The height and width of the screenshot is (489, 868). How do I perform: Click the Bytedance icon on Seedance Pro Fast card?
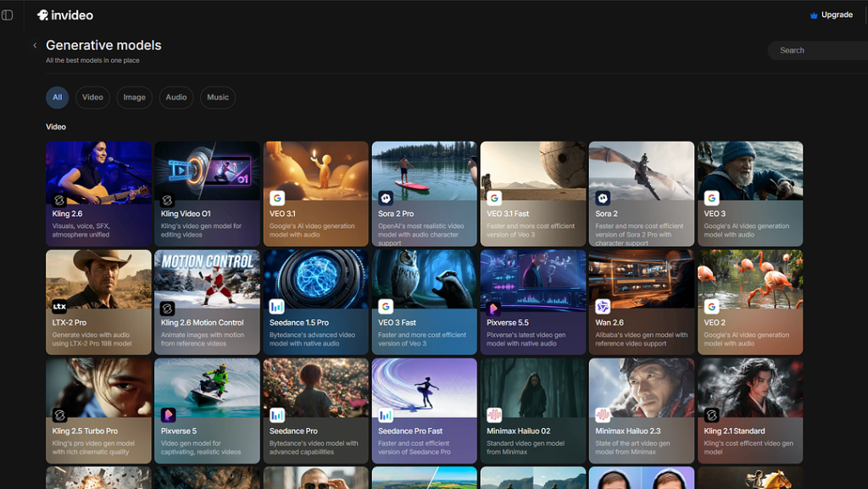(x=386, y=414)
